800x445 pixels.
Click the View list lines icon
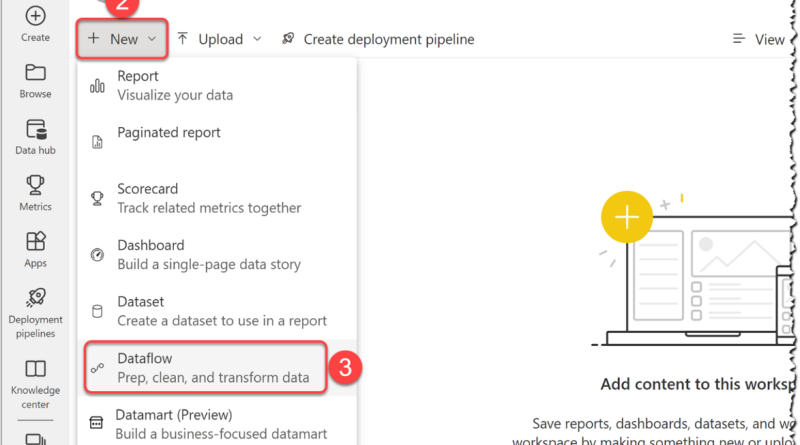[739, 39]
